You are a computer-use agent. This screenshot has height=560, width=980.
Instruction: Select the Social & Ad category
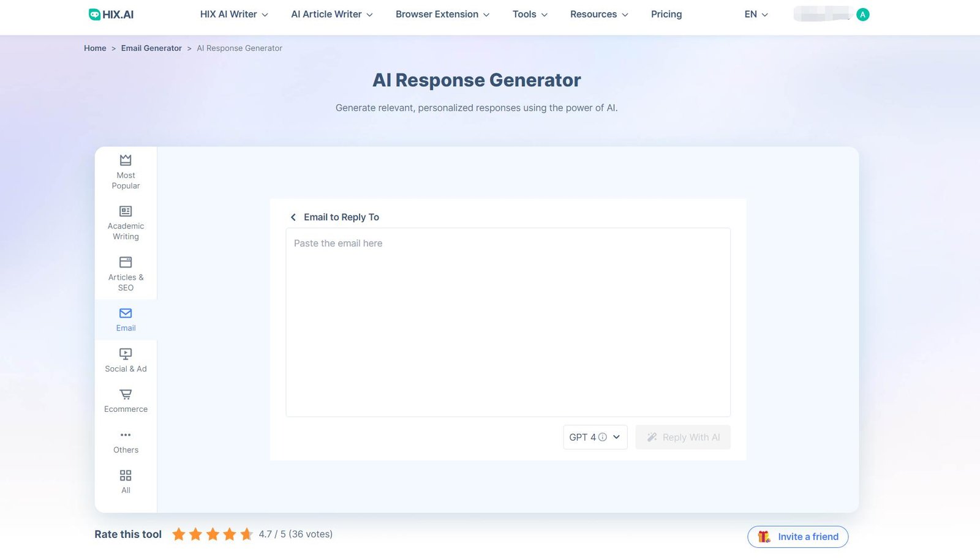click(x=125, y=360)
